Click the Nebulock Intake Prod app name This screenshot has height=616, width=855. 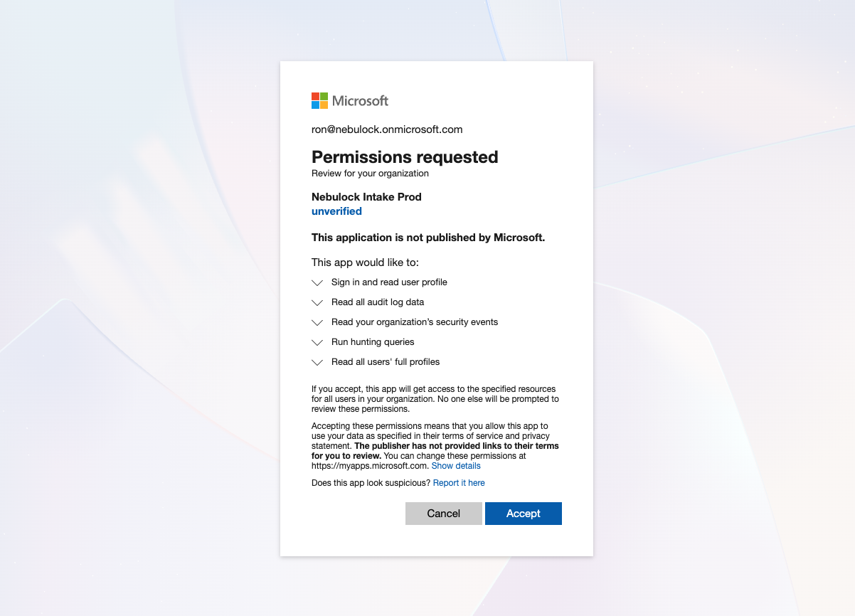pyautogui.click(x=366, y=197)
